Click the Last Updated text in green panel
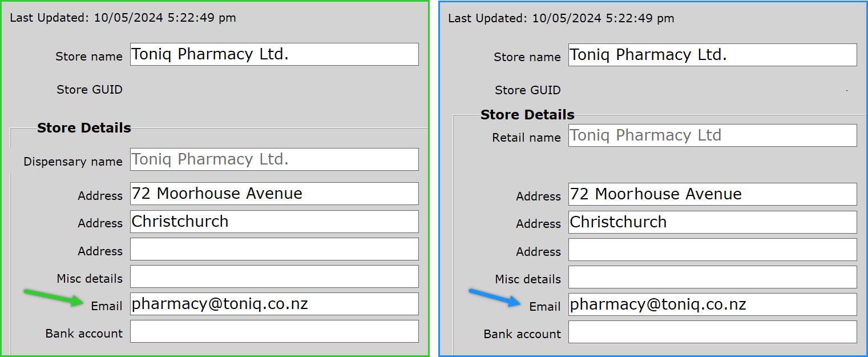Viewport: 868px width, 357px height. pos(123,18)
